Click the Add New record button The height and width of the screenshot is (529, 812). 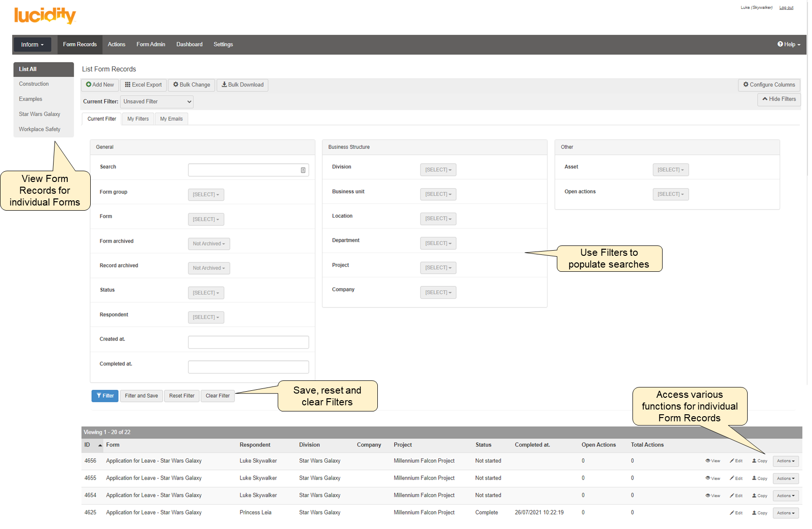pyautogui.click(x=100, y=85)
